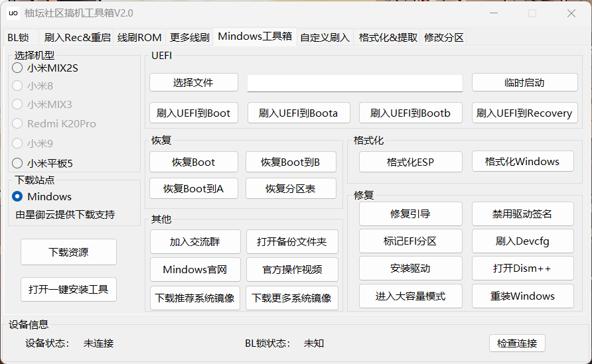Select the 小米平板5 device option
This screenshot has width=592, height=364.
[17, 163]
